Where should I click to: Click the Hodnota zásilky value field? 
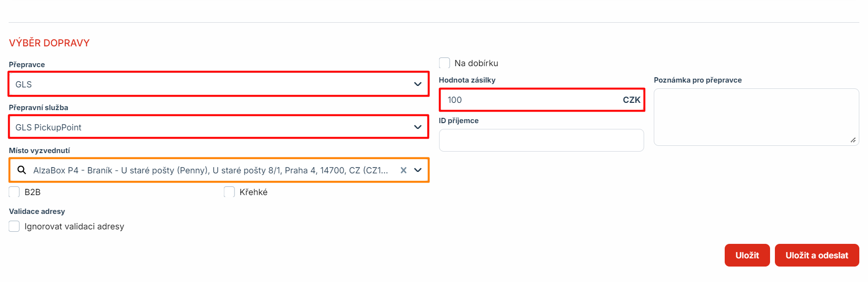[x=531, y=100]
